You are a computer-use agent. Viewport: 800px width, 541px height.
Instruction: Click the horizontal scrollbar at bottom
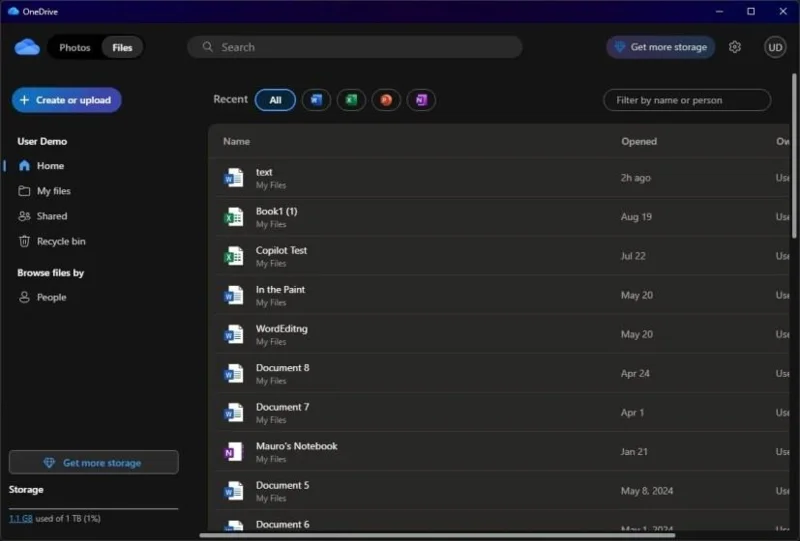pyautogui.click(x=437, y=535)
